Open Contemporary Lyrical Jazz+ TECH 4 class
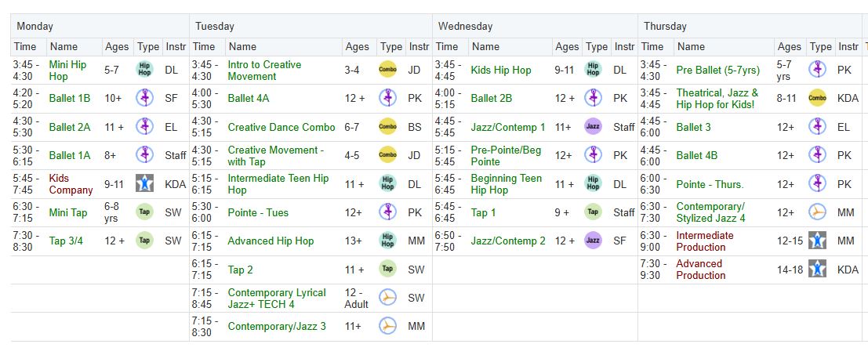This screenshot has height=362, width=868. 276,298
